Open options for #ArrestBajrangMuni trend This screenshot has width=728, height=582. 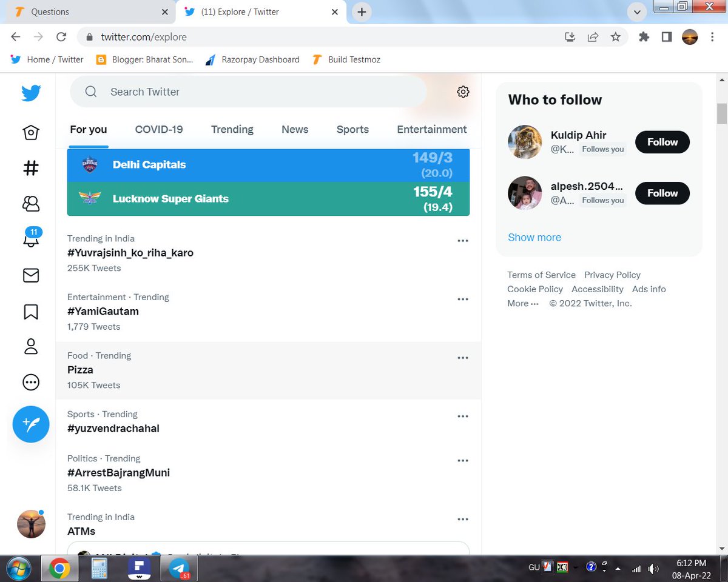coord(463,461)
